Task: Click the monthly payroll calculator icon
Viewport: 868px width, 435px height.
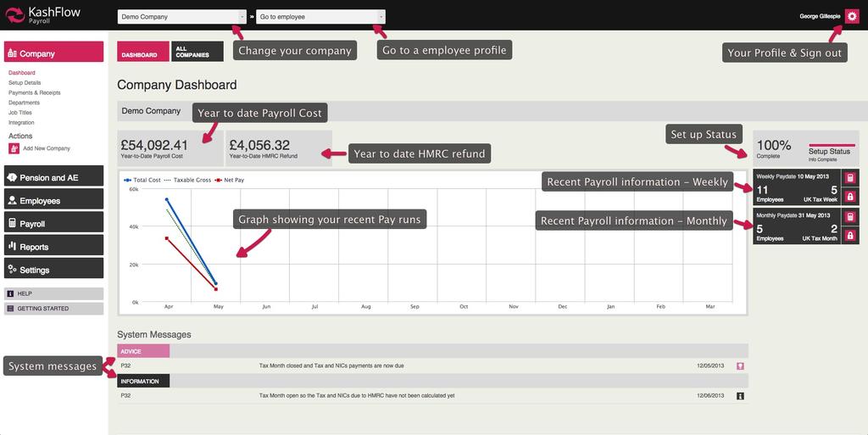Action: (850, 217)
